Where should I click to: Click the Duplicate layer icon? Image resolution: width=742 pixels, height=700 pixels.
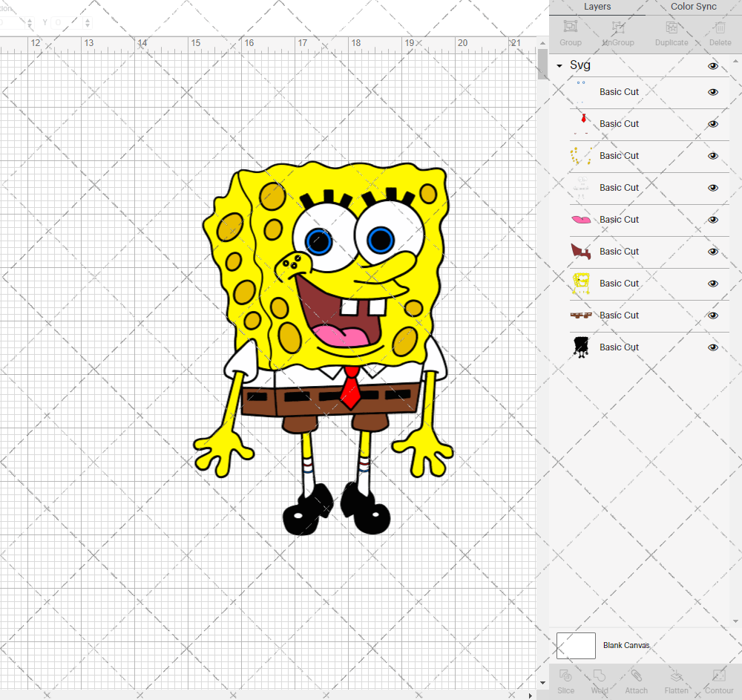pyautogui.click(x=672, y=27)
